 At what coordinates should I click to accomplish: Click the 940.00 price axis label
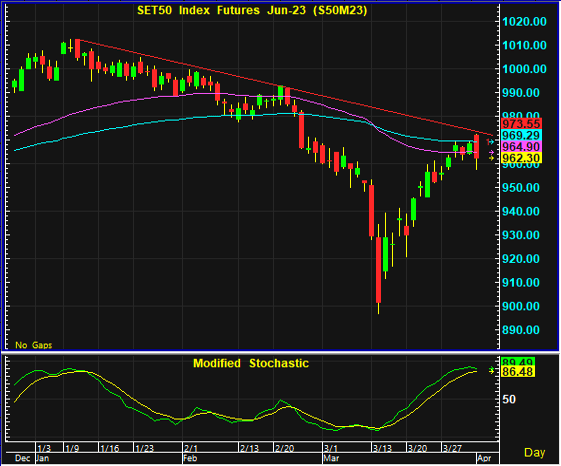(521, 211)
